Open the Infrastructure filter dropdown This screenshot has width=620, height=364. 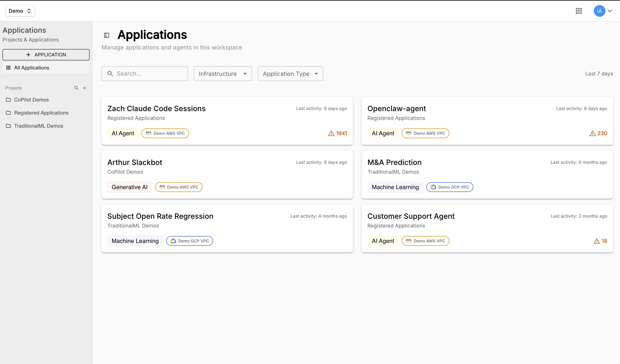click(223, 73)
